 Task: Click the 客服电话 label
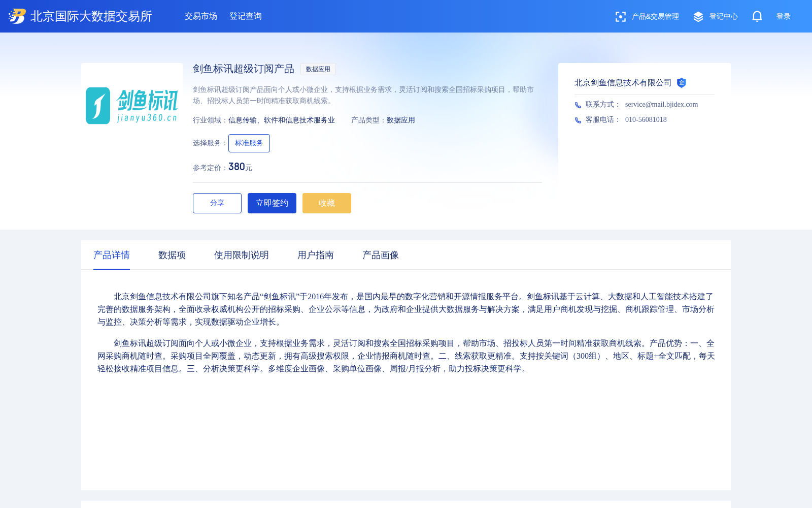603,120
